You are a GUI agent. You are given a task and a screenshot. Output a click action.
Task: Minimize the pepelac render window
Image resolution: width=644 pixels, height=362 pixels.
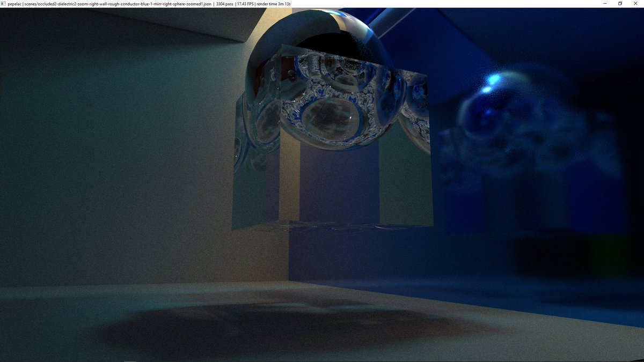click(x=604, y=4)
